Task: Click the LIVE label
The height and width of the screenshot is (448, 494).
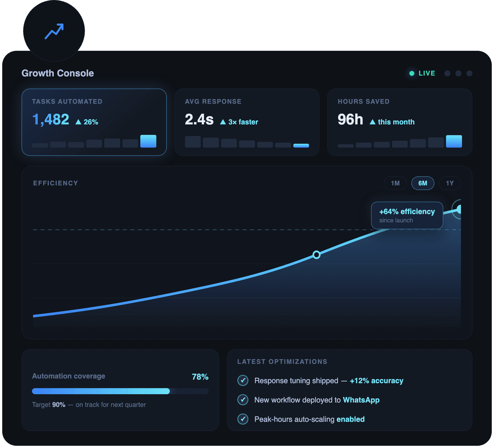Action: click(427, 73)
